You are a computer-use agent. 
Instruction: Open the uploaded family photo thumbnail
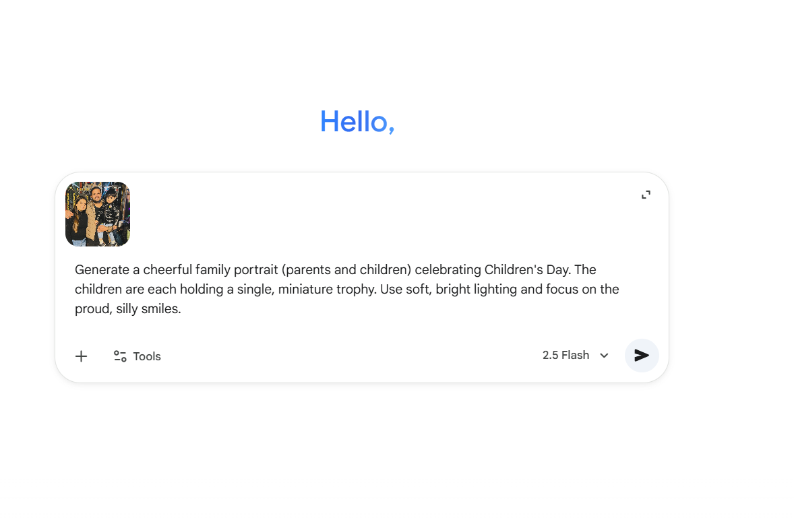tap(98, 214)
